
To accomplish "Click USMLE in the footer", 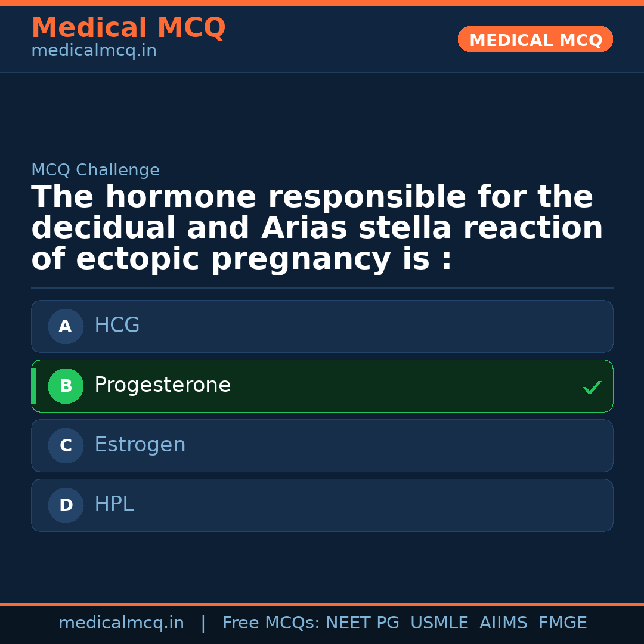I will [439, 623].
